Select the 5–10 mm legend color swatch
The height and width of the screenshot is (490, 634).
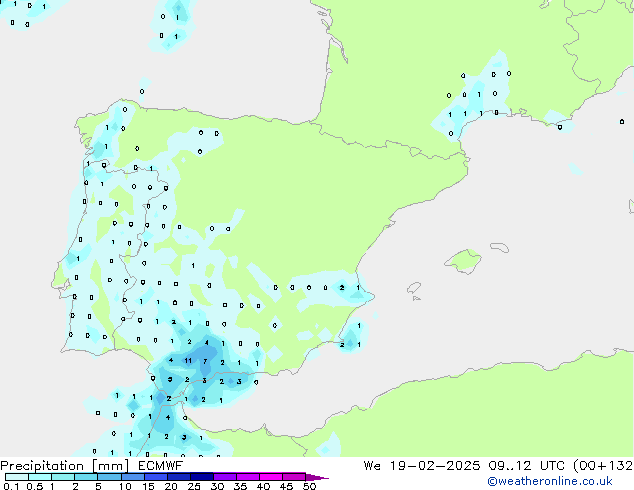(109, 477)
